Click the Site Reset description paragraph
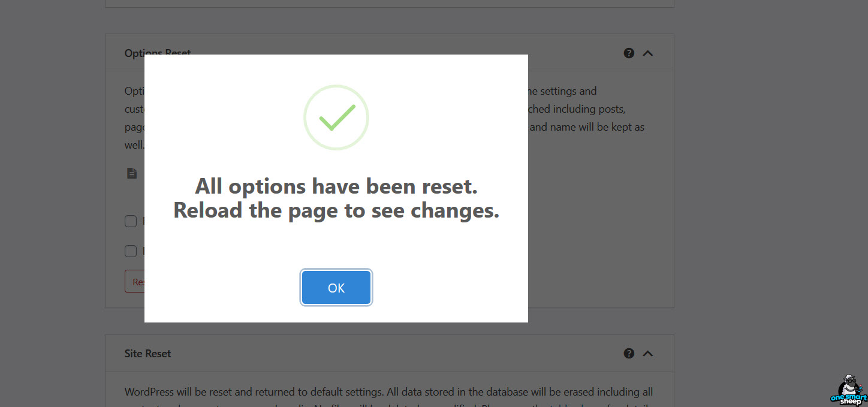The image size is (868, 407). pyautogui.click(x=388, y=391)
